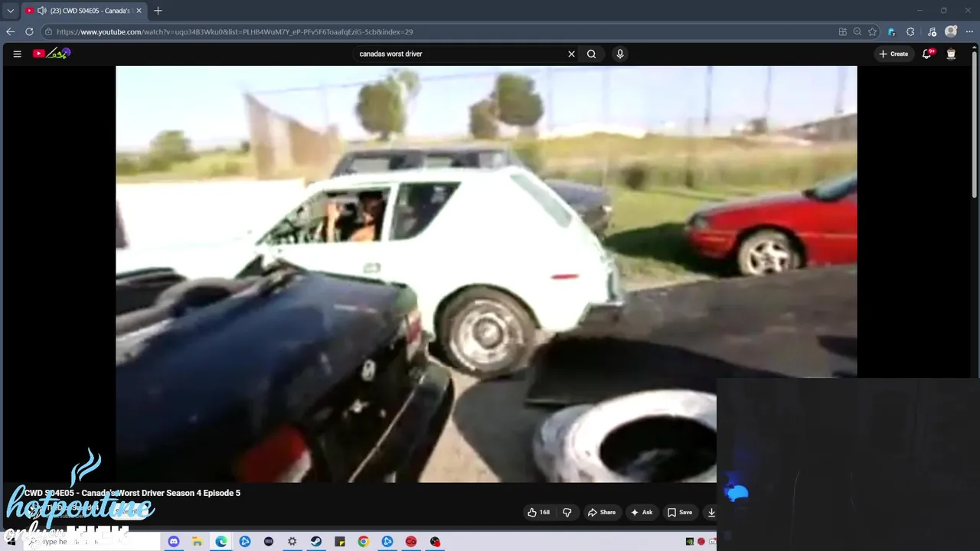
Task: Close the CWD S04E05 tab
Action: [139, 11]
